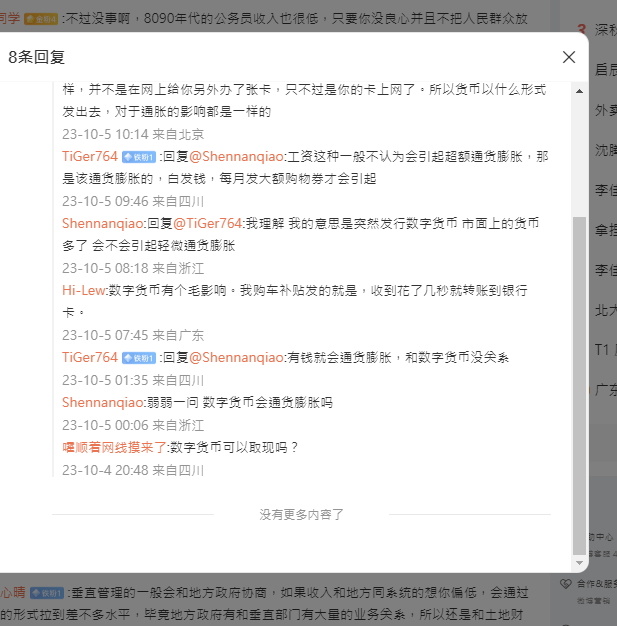
Task: Click timestamp 23-10-5 01:35 来自四川
Action: tap(133, 380)
